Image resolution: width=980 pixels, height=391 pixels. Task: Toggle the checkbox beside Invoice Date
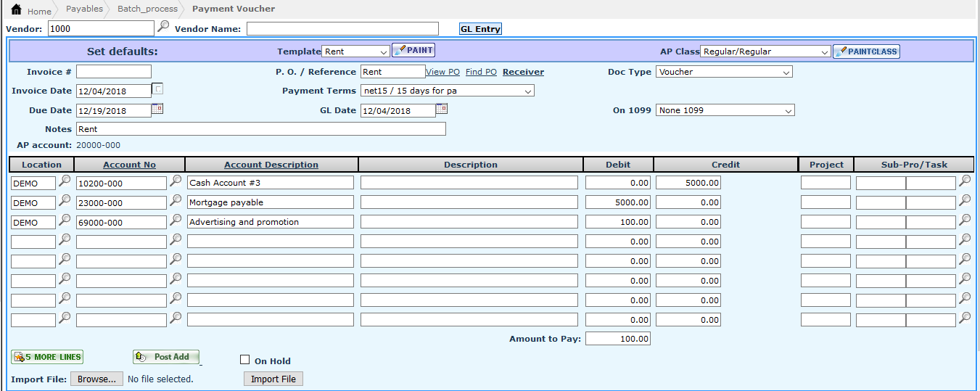pyautogui.click(x=157, y=89)
